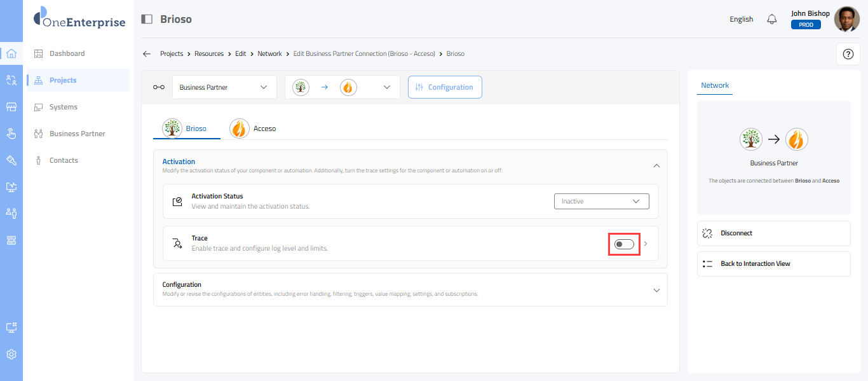Open the Activation Status Inactive dropdown
Viewport: 868px width, 381px height.
coord(601,201)
